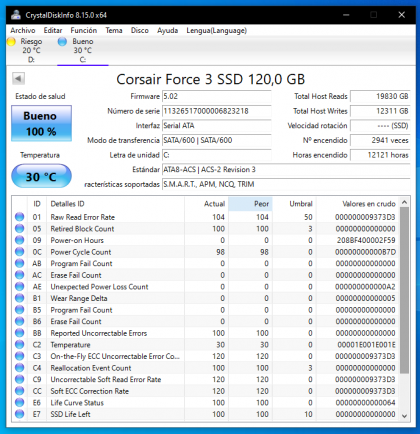
Task: Click the Valores en crudo column header
Action: coord(357,204)
